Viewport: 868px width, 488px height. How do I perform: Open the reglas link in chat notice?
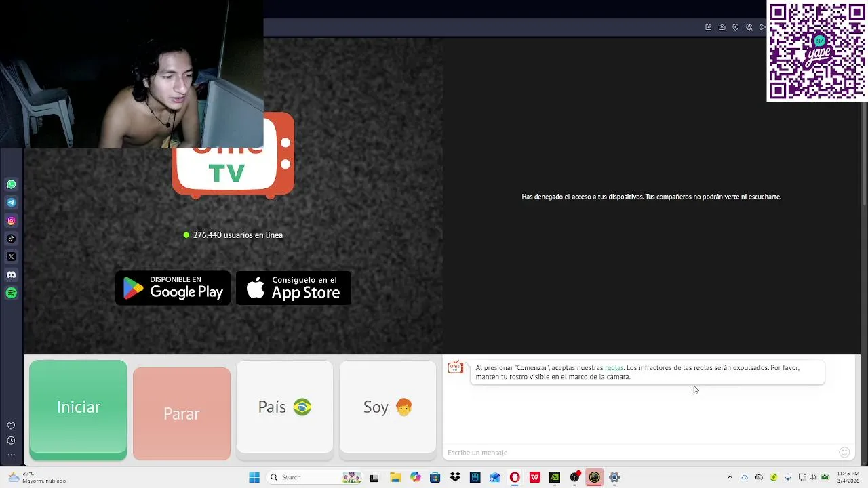(x=614, y=367)
